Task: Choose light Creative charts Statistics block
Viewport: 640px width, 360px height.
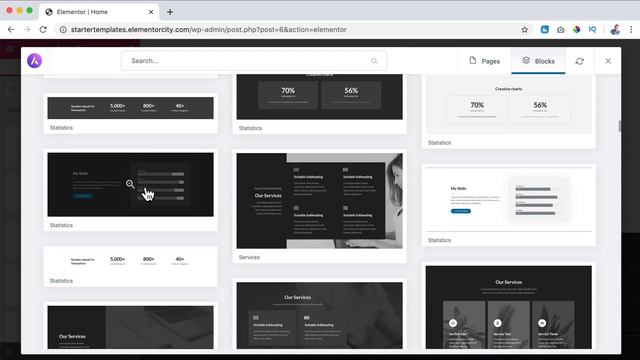Action: (x=509, y=105)
